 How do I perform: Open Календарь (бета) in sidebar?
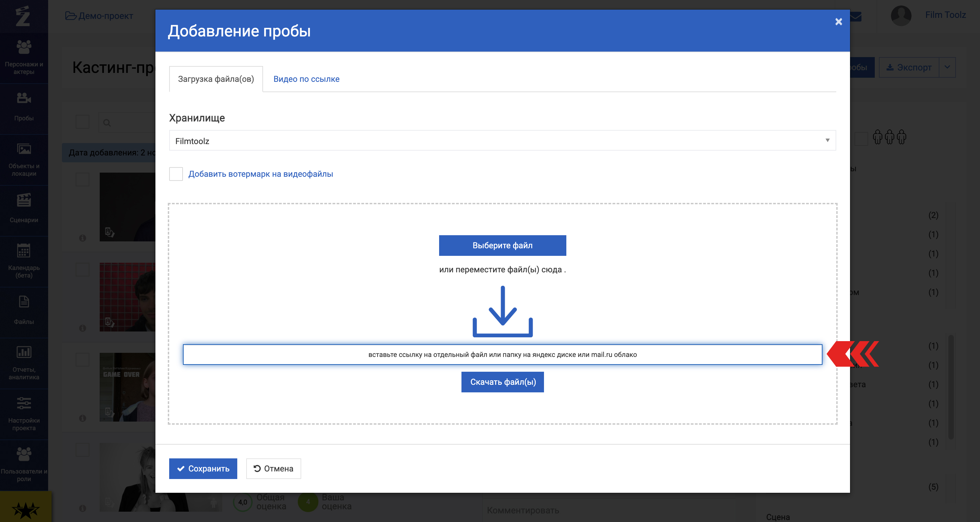(24, 261)
